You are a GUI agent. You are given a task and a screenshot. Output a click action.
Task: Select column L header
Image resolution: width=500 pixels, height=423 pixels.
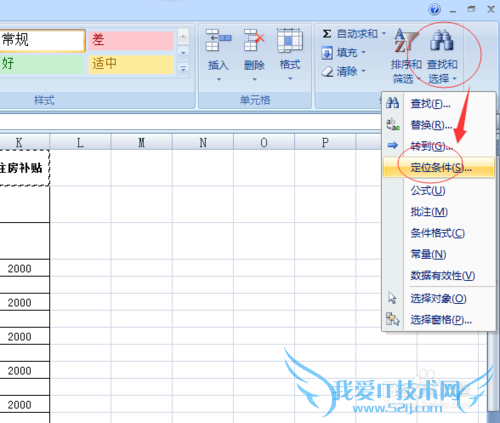tap(80, 142)
